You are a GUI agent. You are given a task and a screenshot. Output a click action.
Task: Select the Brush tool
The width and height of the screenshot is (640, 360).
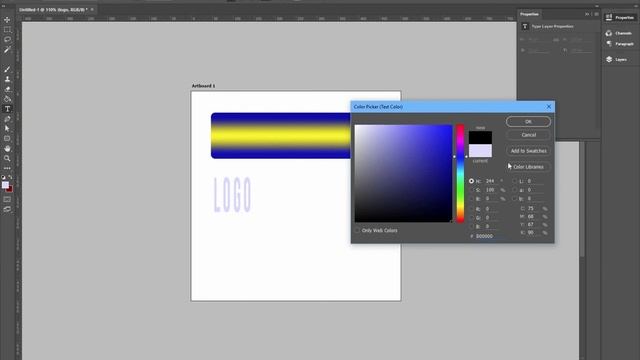[x=7, y=69]
